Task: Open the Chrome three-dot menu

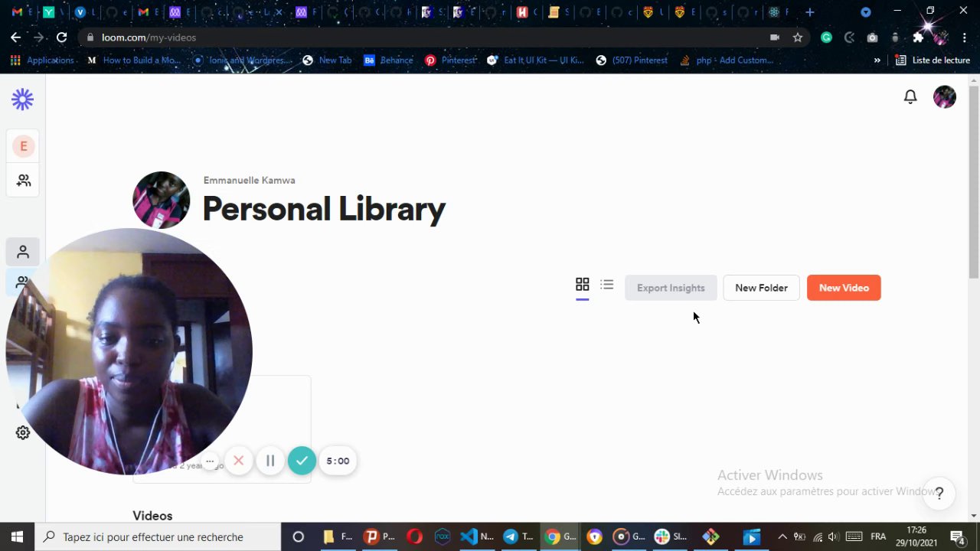Action: tap(964, 37)
